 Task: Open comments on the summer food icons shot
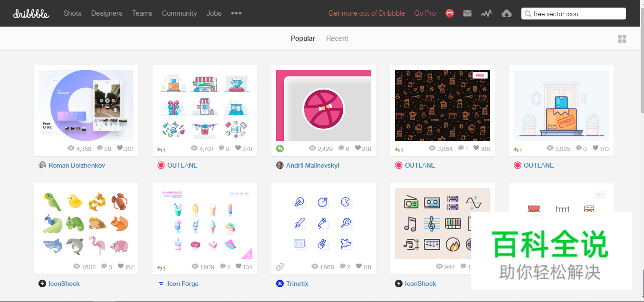tap(222, 267)
